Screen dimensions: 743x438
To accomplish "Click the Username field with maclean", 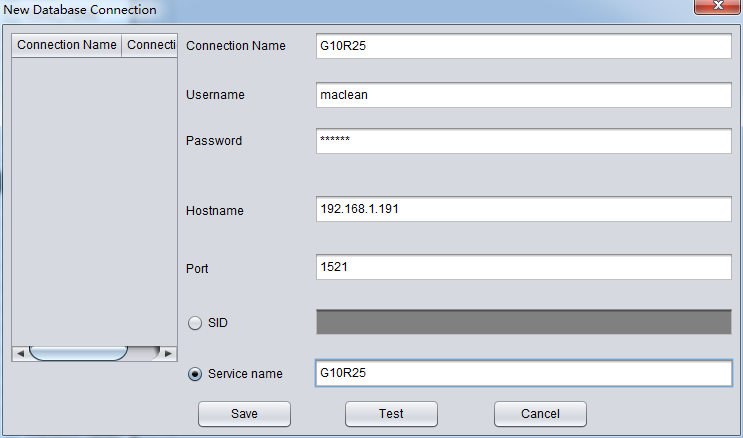I will point(524,95).
